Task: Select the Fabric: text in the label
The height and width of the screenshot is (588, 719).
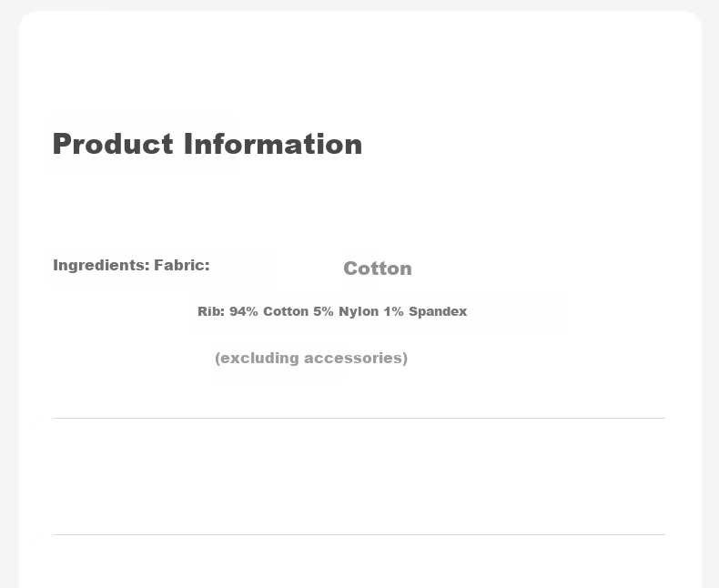Action: pyautogui.click(x=182, y=265)
